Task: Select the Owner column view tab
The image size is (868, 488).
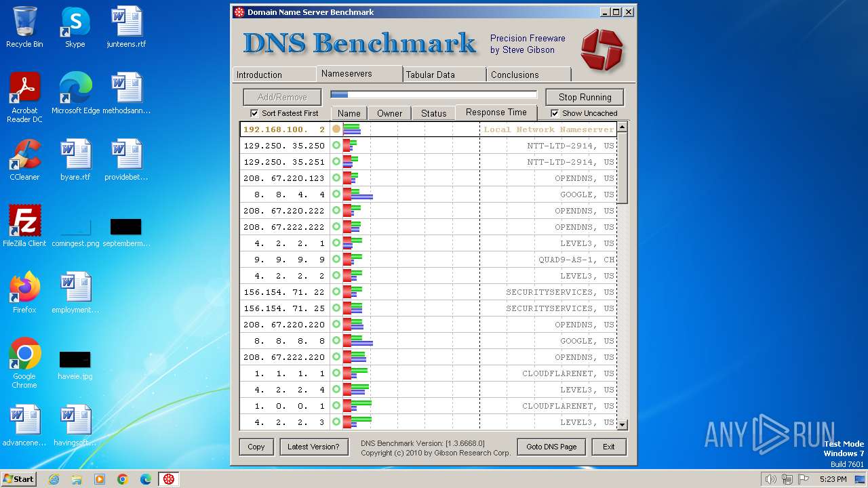Action: click(x=390, y=113)
